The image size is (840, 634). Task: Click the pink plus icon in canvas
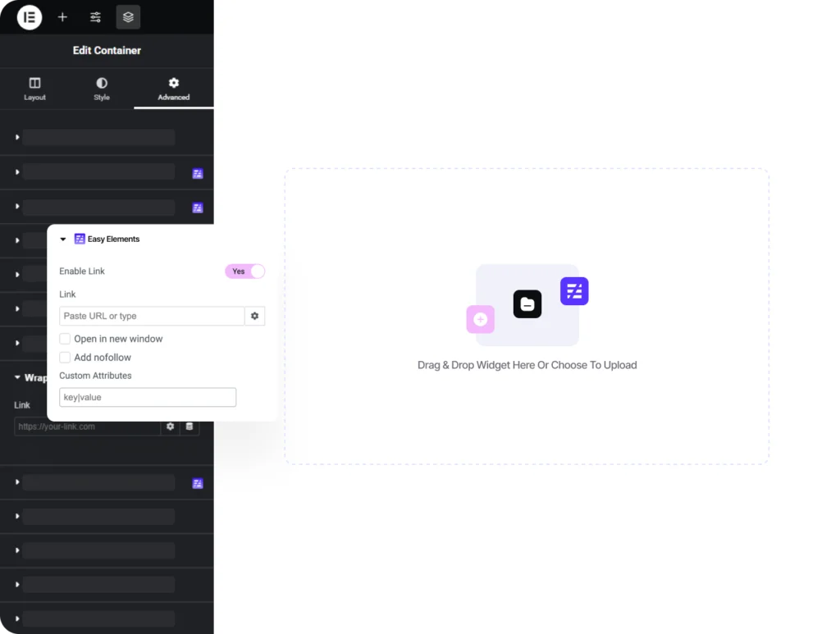coord(480,319)
